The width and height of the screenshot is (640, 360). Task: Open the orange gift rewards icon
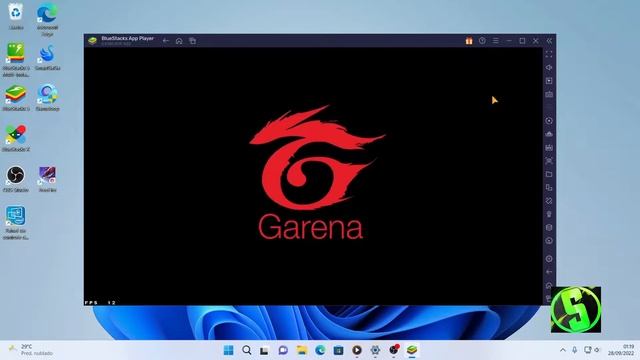click(x=469, y=41)
